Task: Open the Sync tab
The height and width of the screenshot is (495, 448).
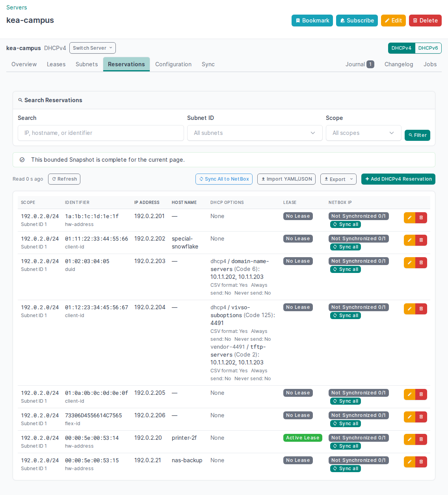Action: point(208,64)
